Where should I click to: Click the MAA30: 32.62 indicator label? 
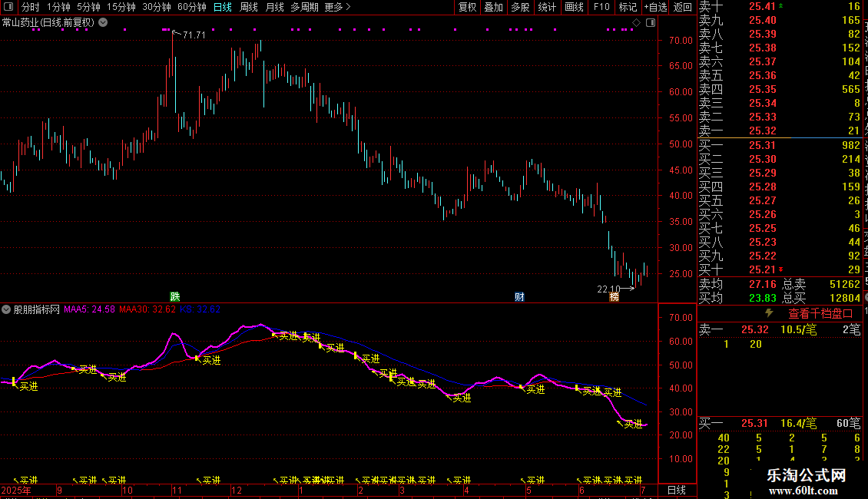(147, 309)
